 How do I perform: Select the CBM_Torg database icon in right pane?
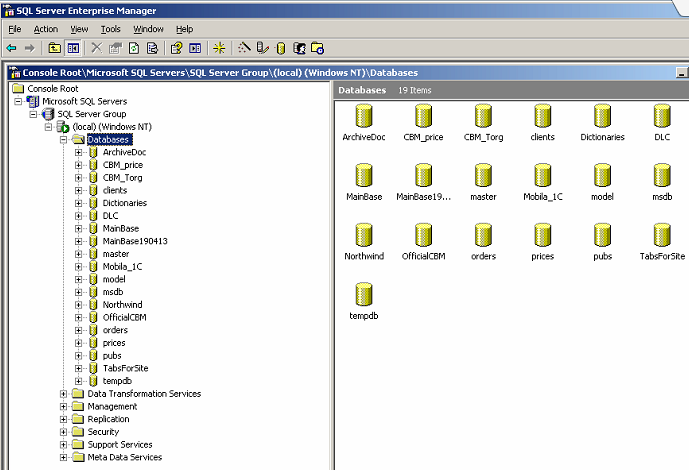coord(483,116)
